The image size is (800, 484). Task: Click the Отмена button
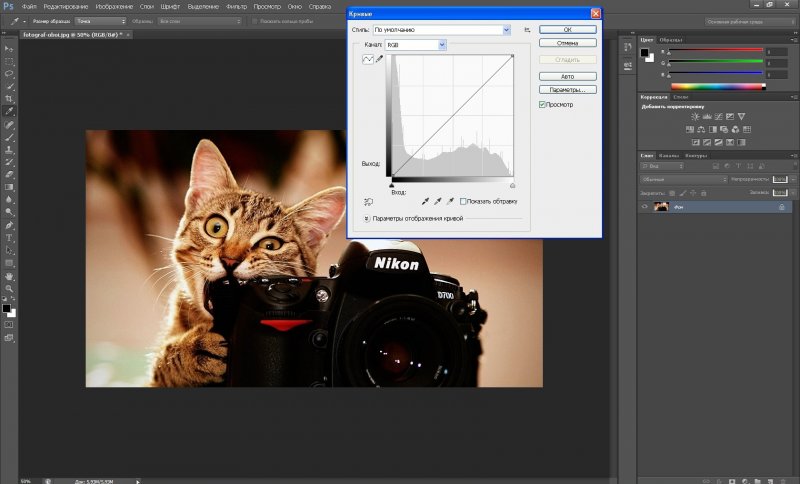click(567, 43)
